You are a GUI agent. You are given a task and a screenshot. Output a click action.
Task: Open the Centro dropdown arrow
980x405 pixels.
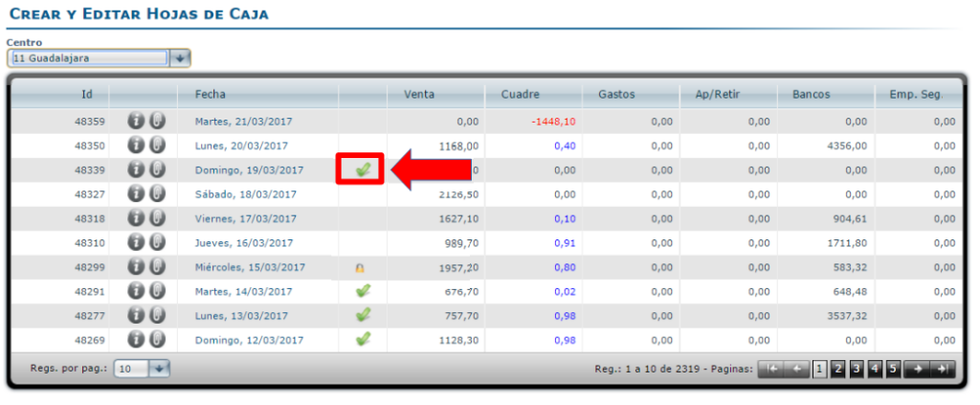click(181, 58)
